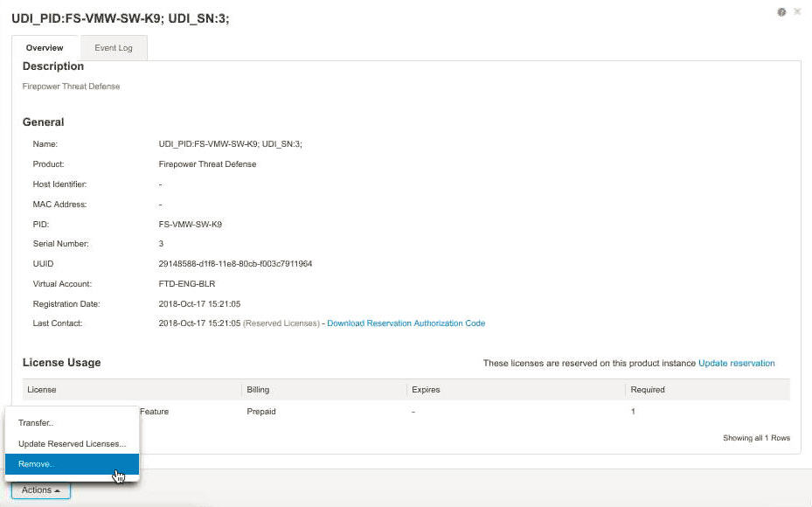Image resolution: width=812 pixels, height=507 pixels.
Task: Click the License Usage heading
Action: click(x=62, y=363)
